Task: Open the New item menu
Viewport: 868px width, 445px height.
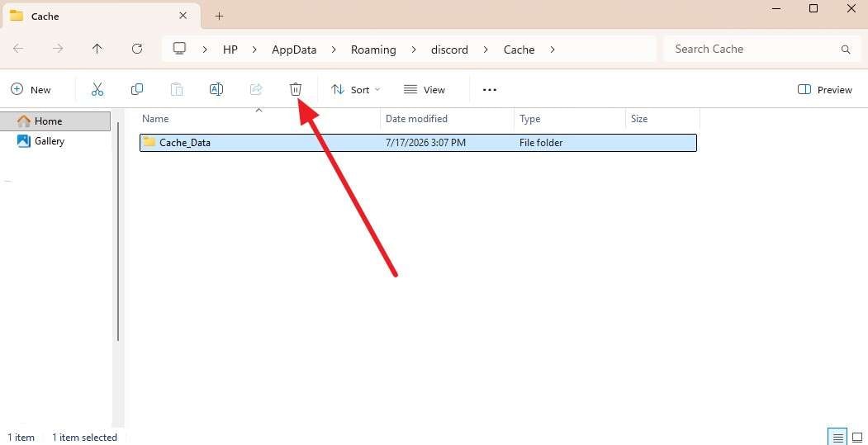Action: coord(31,90)
